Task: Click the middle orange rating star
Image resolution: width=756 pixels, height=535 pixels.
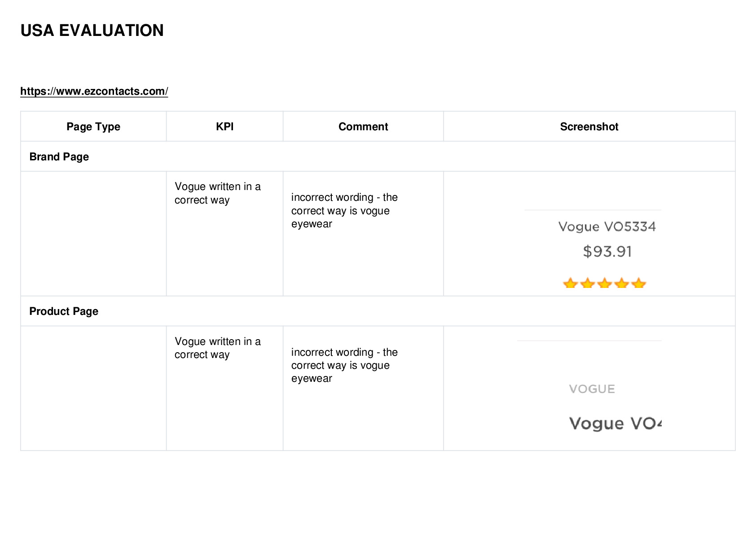Action: [x=604, y=283]
